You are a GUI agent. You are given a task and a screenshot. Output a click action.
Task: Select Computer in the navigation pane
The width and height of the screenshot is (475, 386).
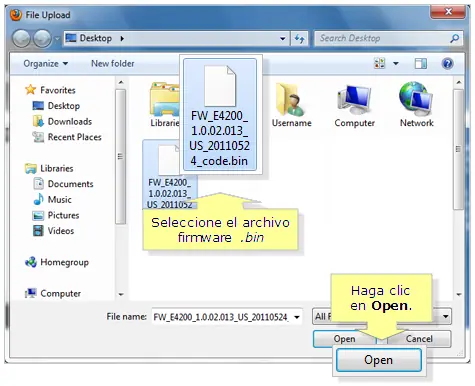60,293
